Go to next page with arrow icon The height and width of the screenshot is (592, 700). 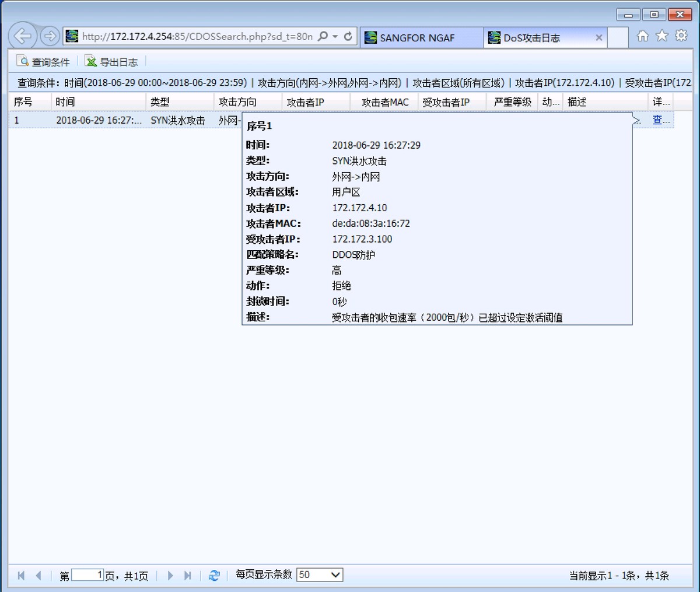coord(170,575)
